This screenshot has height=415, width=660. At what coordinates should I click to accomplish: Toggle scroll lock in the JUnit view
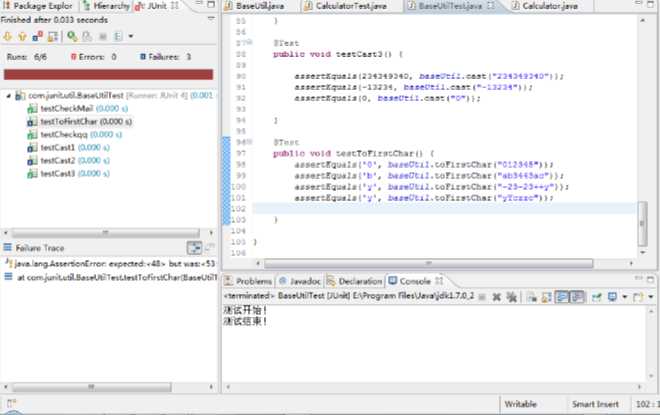click(53, 37)
